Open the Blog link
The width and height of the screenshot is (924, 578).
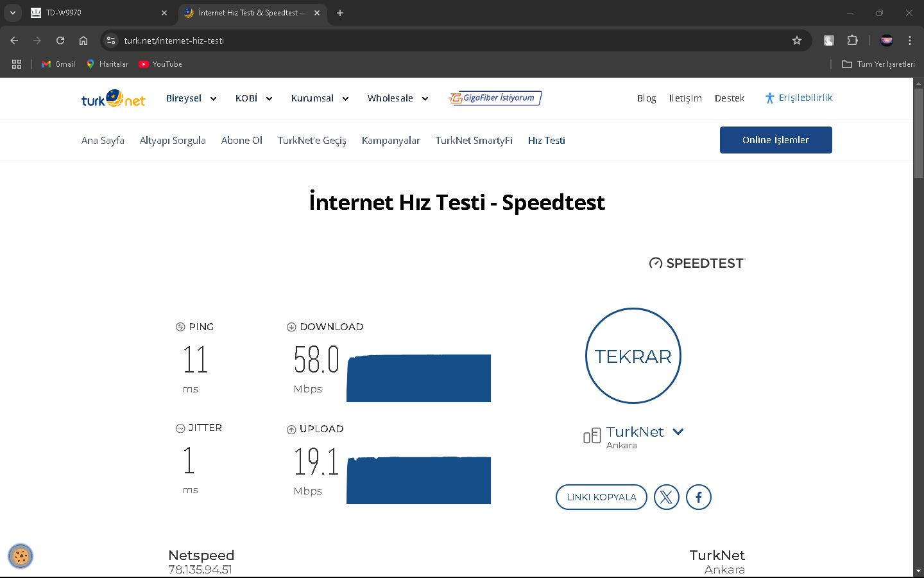(x=646, y=98)
